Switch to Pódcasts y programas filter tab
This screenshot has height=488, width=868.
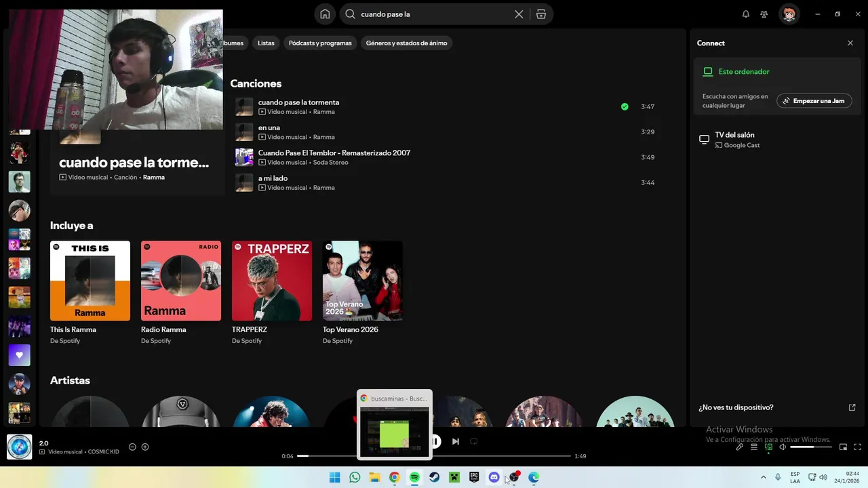(x=320, y=43)
